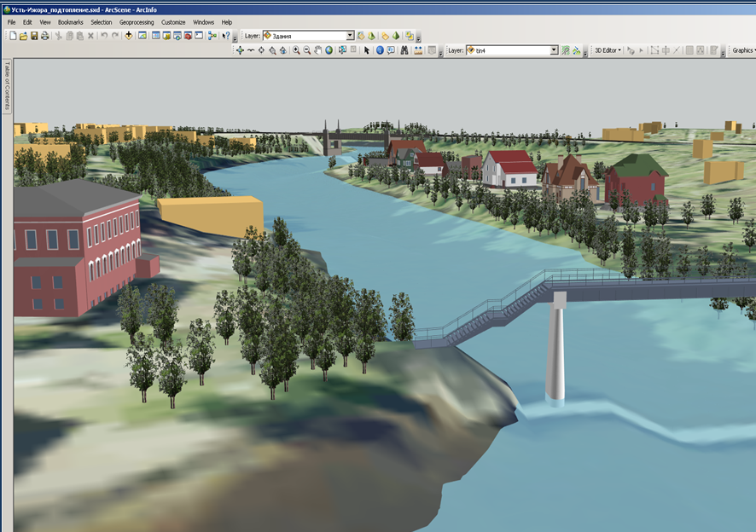Open the Layer dropdown showing Здания
This screenshot has width=756, height=532.
pos(350,36)
